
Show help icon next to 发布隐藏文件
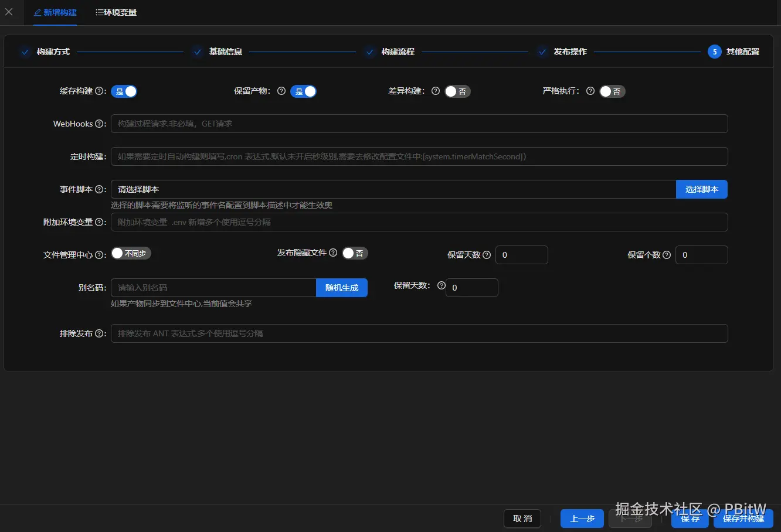333,253
